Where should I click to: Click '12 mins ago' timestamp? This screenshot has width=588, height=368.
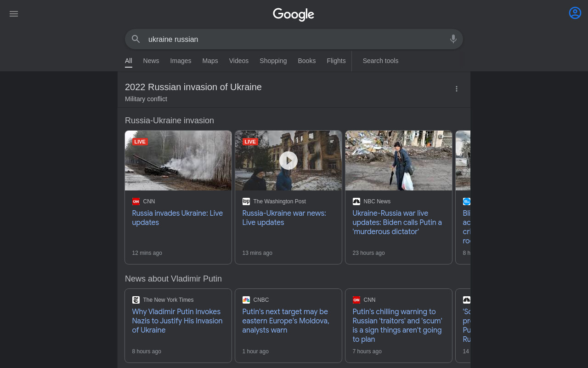pos(147,253)
